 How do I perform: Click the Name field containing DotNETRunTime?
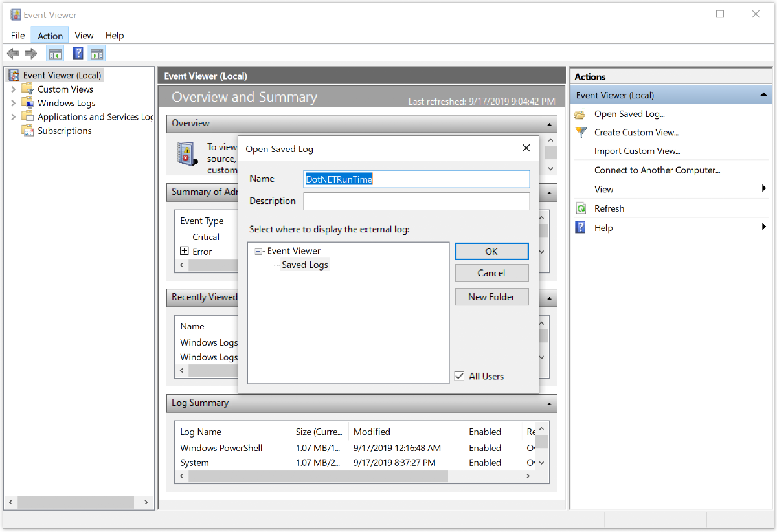click(416, 179)
